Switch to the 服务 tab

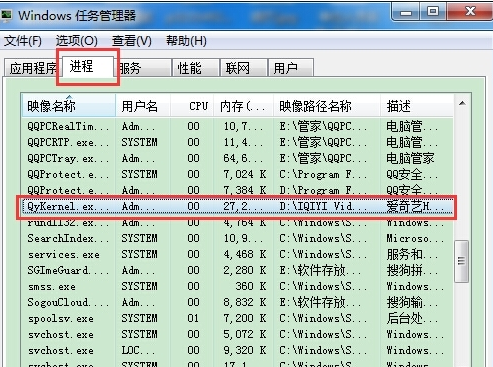click(143, 68)
